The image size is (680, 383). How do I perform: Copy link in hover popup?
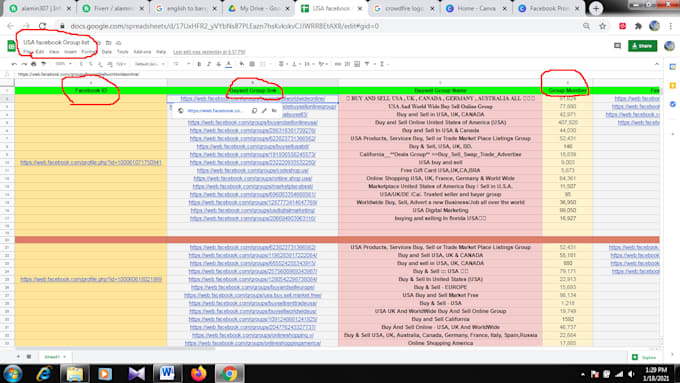[x=255, y=111]
